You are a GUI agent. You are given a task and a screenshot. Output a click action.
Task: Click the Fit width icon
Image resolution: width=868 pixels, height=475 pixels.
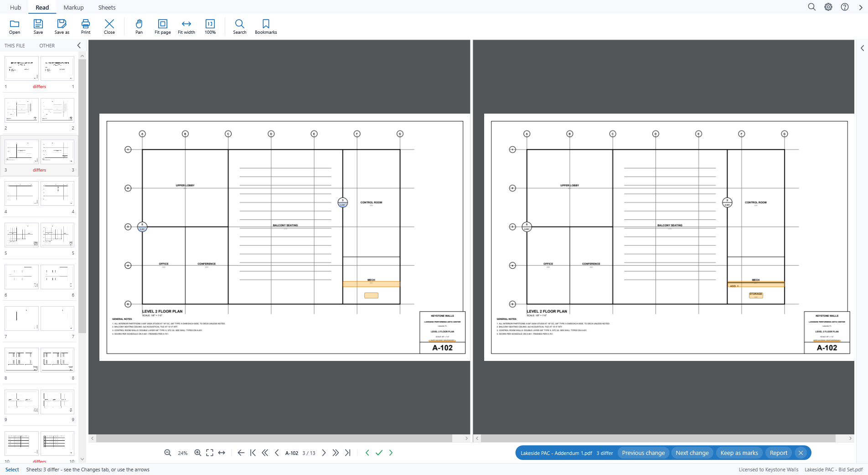click(186, 24)
